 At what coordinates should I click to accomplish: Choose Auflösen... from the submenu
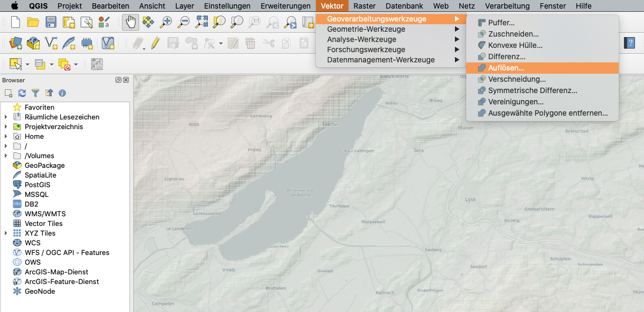click(506, 68)
